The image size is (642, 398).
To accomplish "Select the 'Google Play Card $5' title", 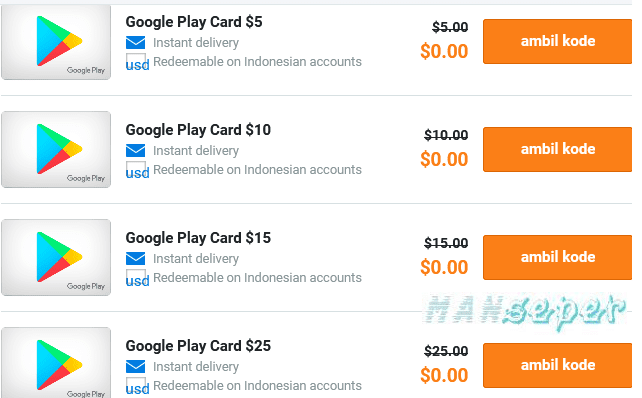I will point(194,22).
